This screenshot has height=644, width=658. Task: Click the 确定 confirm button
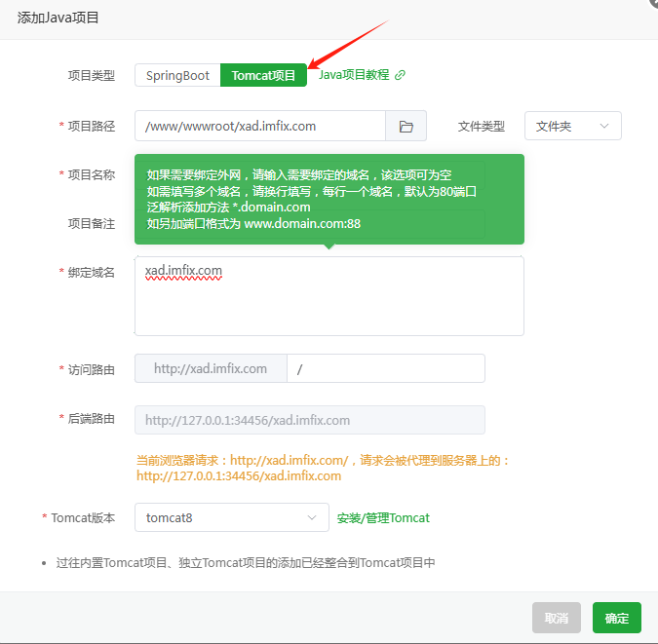coord(617,618)
